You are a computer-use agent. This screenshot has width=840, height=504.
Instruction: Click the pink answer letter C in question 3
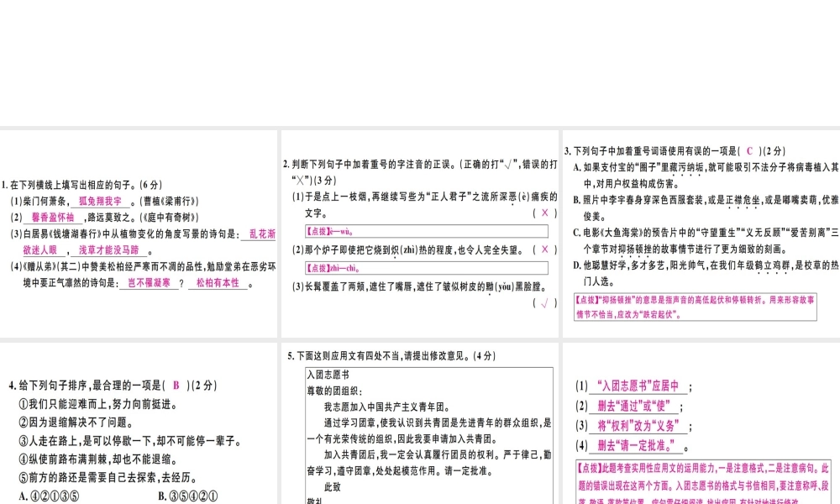click(x=749, y=151)
